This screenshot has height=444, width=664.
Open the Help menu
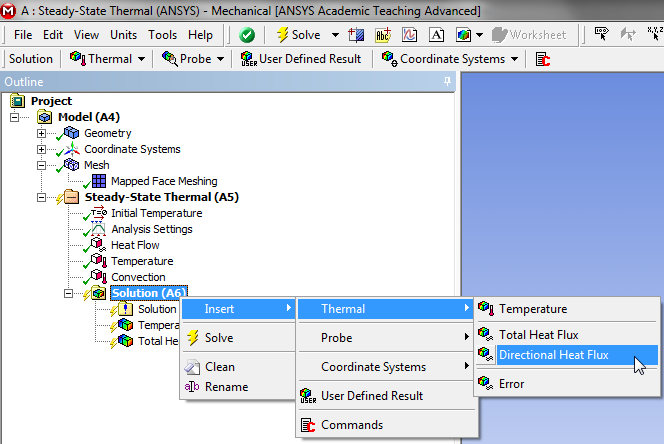coord(200,35)
